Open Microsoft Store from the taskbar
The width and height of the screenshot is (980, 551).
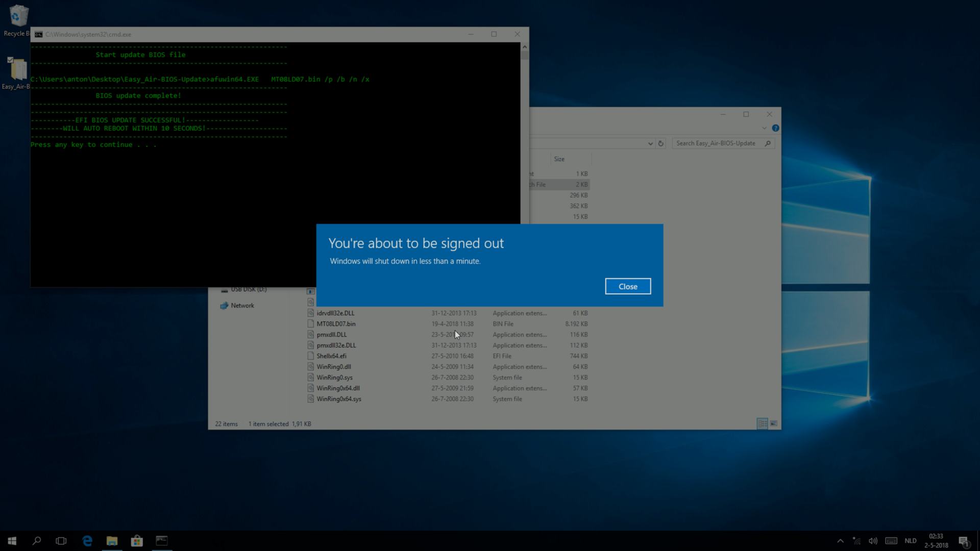137,541
